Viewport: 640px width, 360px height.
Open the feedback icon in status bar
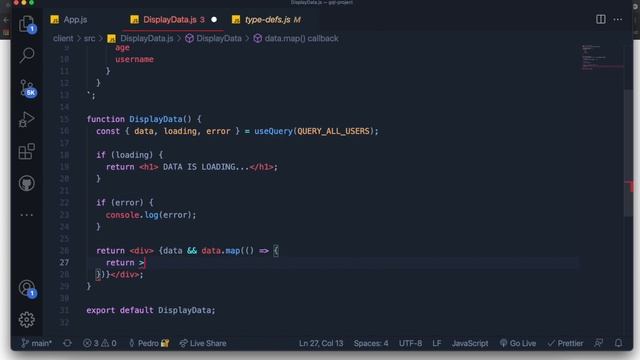click(x=599, y=343)
